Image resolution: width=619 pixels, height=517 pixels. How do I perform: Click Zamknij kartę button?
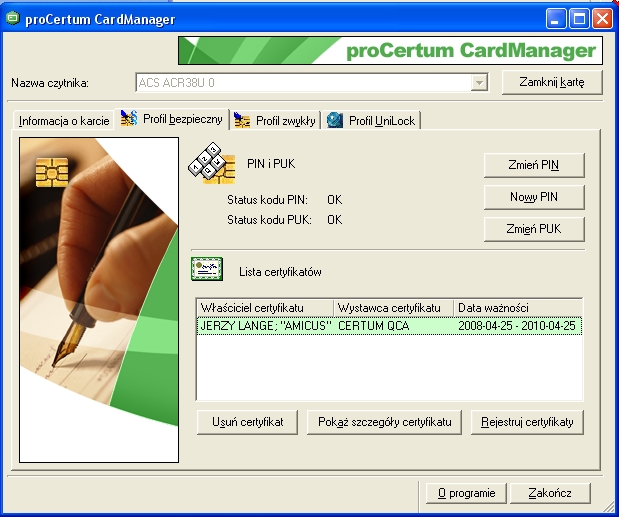(552, 82)
